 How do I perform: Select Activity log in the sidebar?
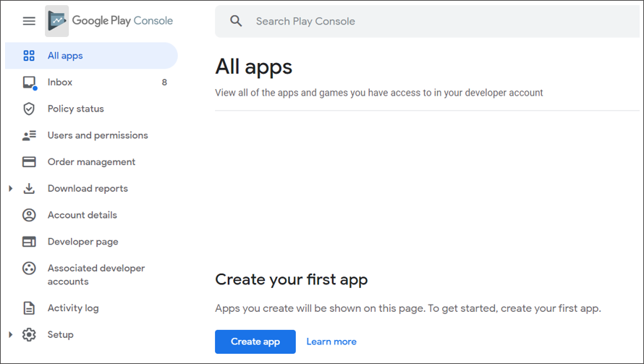point(72,308)
